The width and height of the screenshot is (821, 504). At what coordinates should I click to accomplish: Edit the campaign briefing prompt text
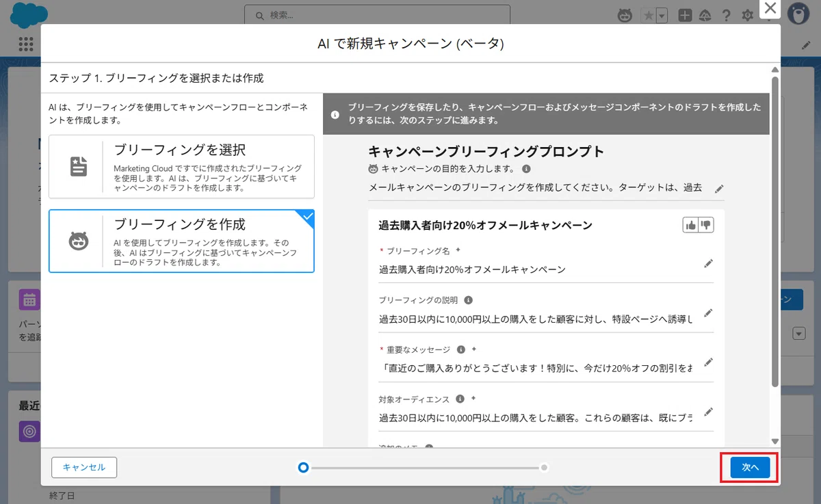pyautogui.click(x=718, y=189)
